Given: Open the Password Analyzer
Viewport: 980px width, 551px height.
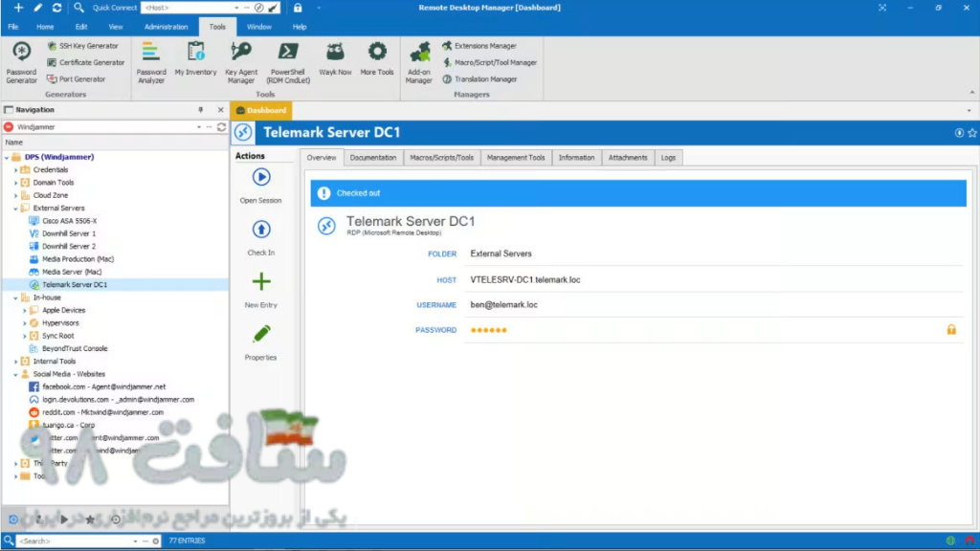Looking at the screenshot, I should [151, 62].
